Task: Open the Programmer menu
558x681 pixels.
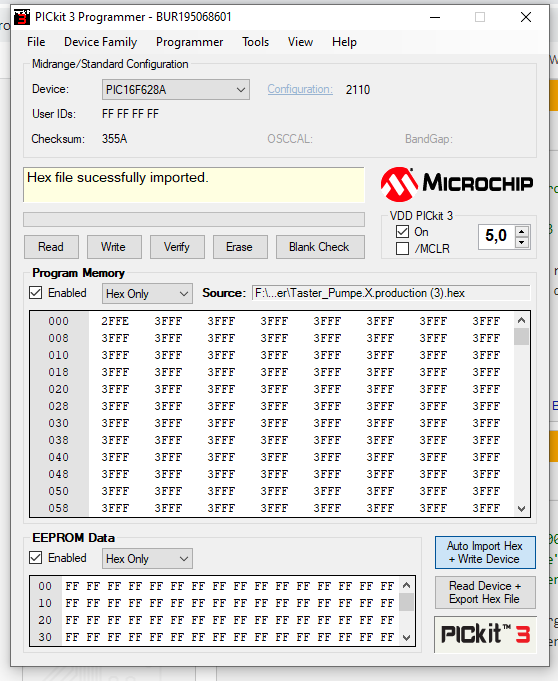Action: pos(189,42)
